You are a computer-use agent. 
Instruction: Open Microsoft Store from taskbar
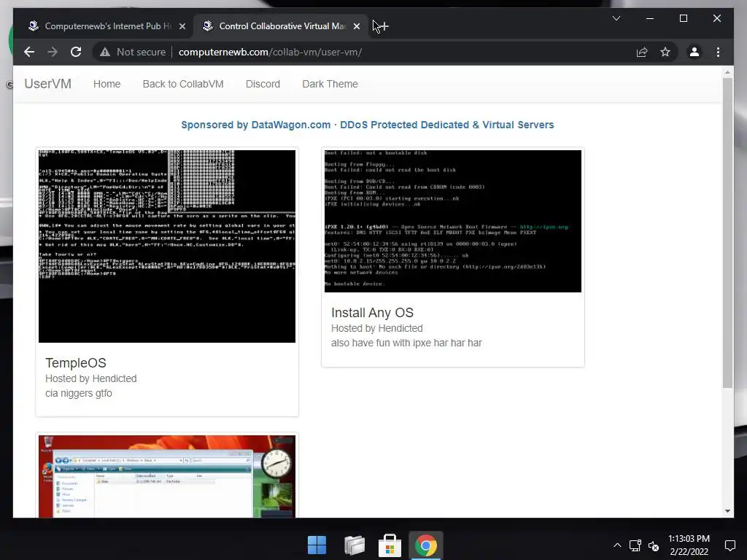pyautogui.click(x=390, y=545)
